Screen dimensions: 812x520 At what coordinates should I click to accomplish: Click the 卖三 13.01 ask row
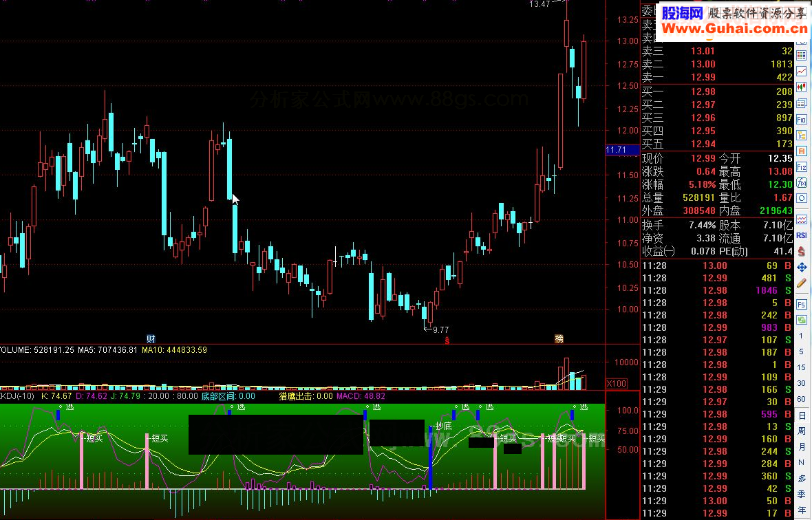click(x=717, y=51)
